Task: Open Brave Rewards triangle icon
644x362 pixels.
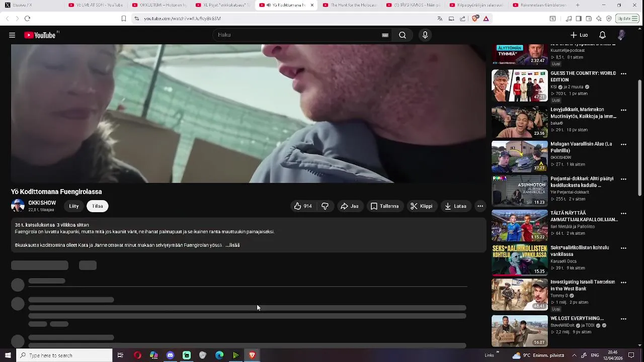Action: 486,19
